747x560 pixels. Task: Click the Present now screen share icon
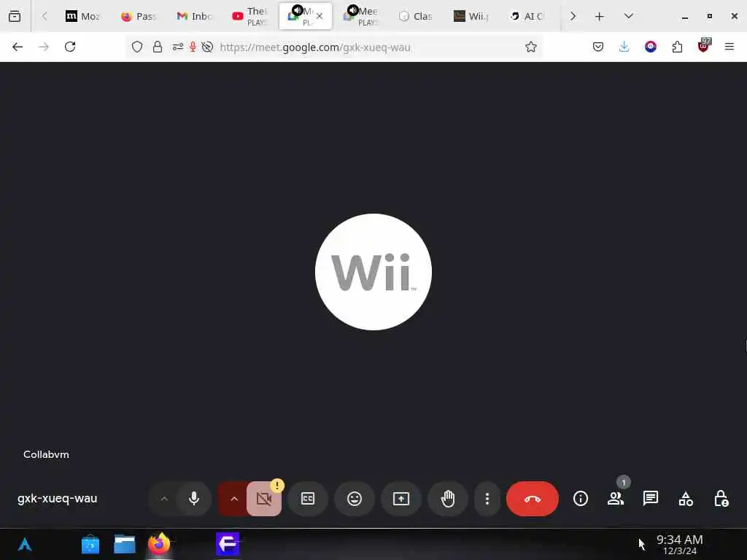tap(401, 499)
